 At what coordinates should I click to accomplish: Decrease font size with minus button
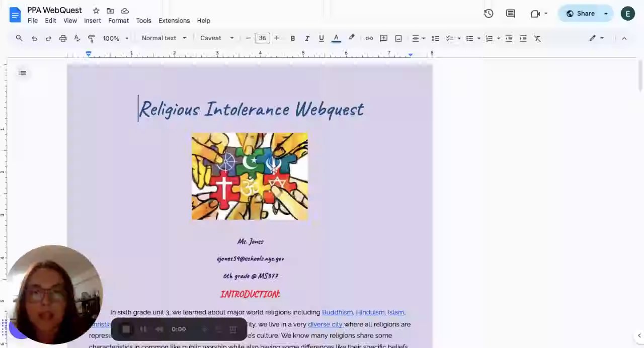(x=248, y=38)
